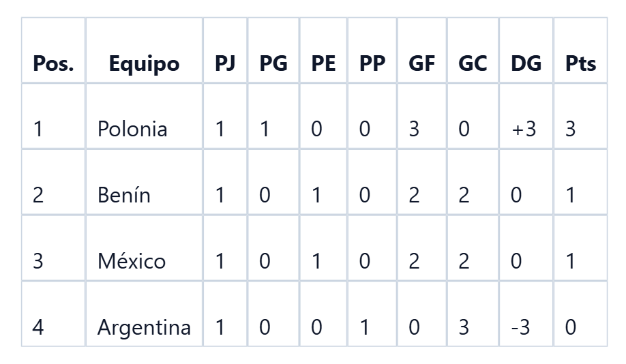Select the GC column header

[473, 50]
